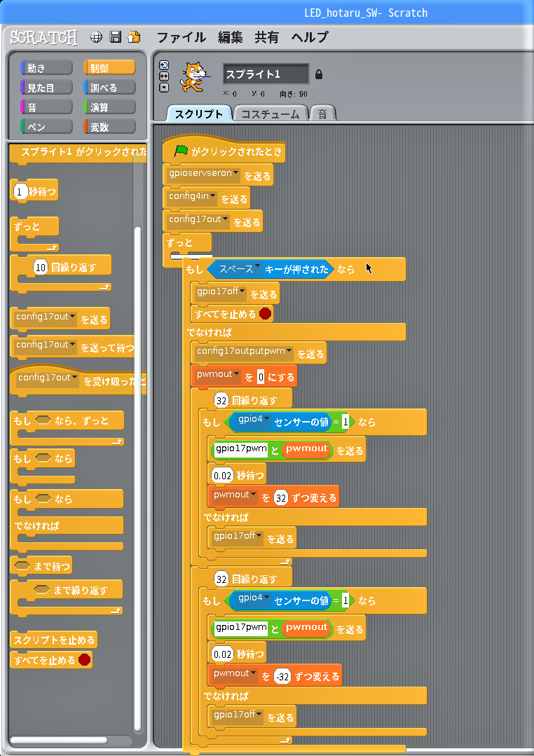Select the rotate-freely rotation style button

pos(164,65)
